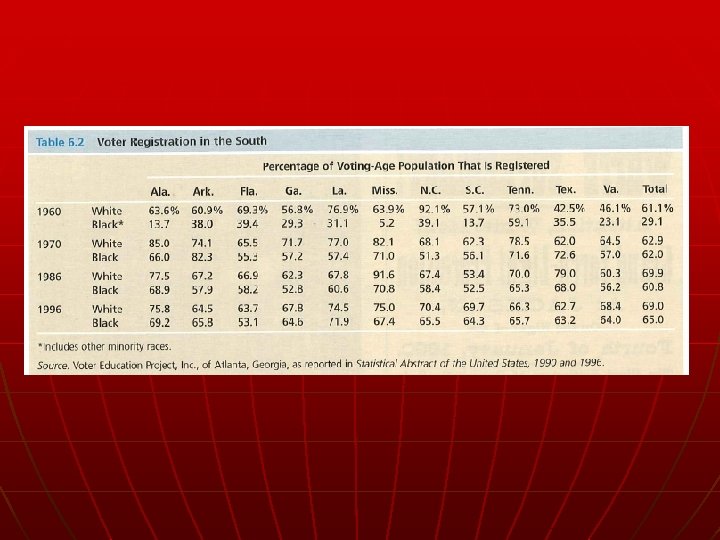
Task: Click the 'S.C.' column header
Action: pos(474,190)
